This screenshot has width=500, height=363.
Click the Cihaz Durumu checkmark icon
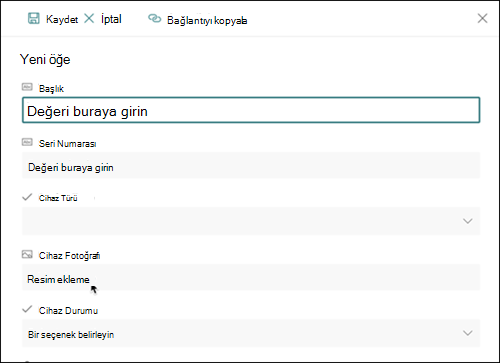(27, 309)
